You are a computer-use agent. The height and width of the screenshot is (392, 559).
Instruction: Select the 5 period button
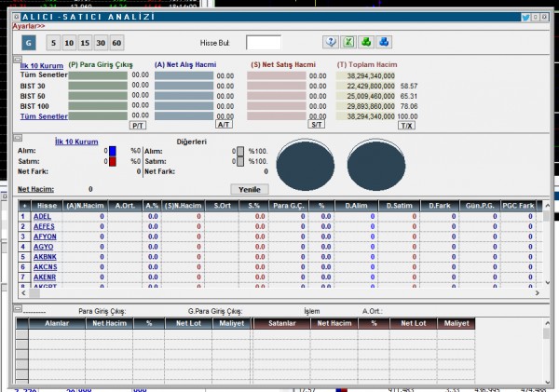point(54,43)
